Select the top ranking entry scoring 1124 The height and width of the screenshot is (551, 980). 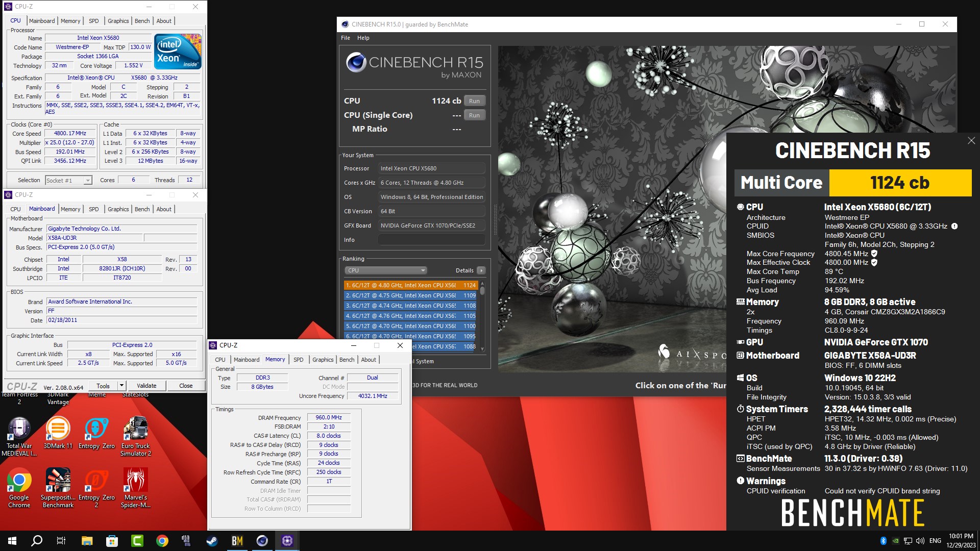[x=410, y=285]
